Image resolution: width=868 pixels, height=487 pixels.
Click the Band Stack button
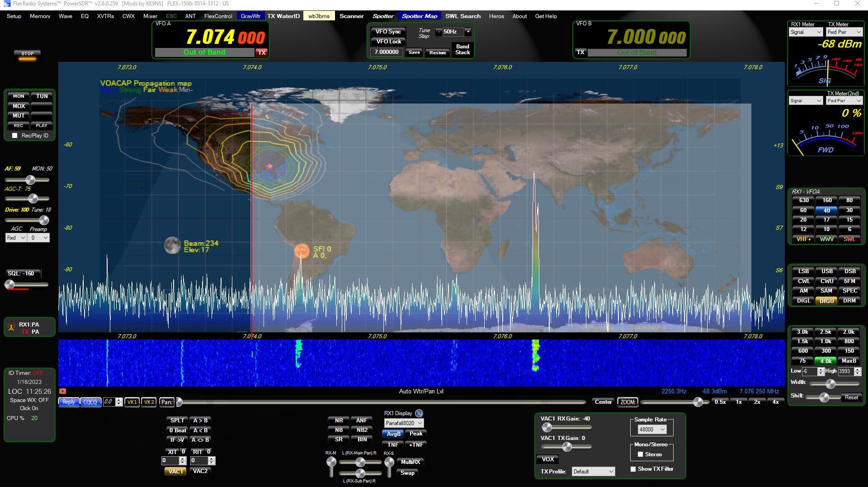[x=462, y=49]
